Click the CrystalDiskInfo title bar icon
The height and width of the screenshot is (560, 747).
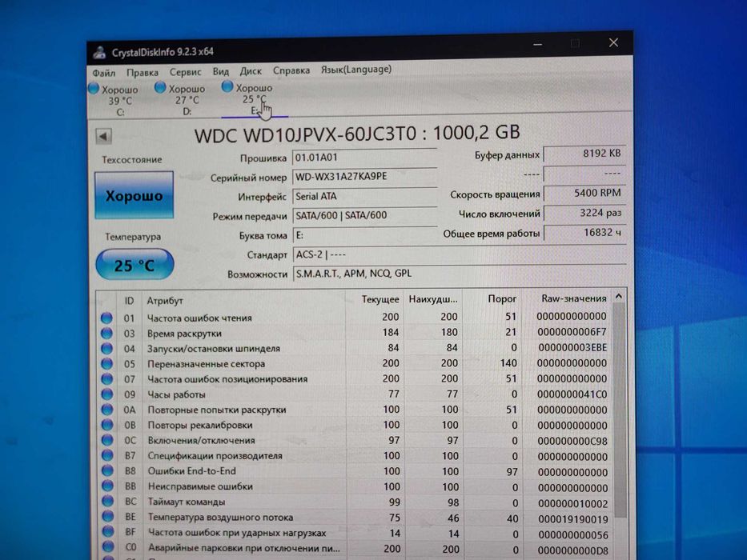click(99, 52)
